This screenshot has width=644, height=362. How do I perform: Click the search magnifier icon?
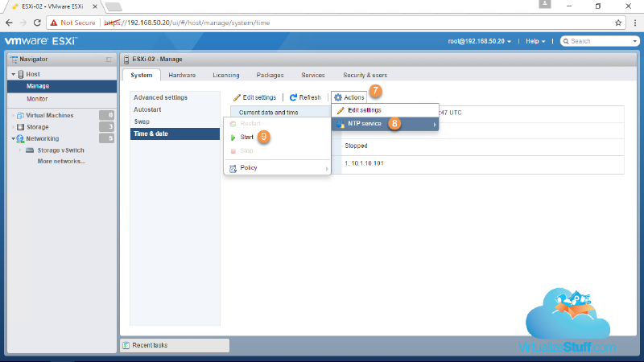[566, 41]
